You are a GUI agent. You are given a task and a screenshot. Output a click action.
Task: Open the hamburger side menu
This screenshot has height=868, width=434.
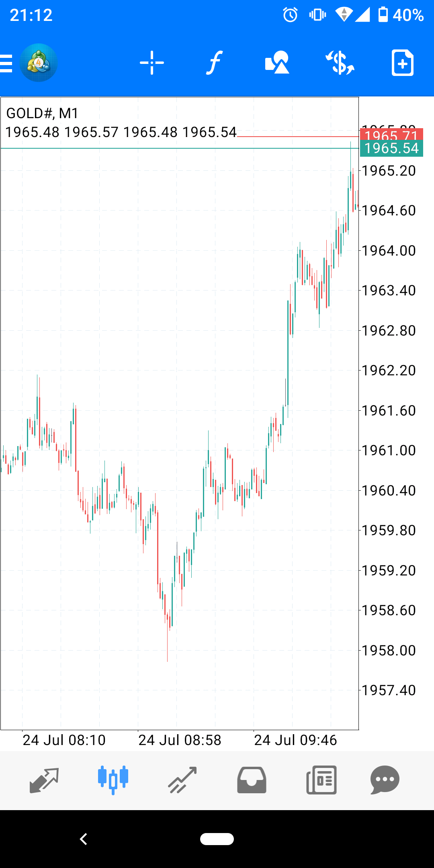6,63
